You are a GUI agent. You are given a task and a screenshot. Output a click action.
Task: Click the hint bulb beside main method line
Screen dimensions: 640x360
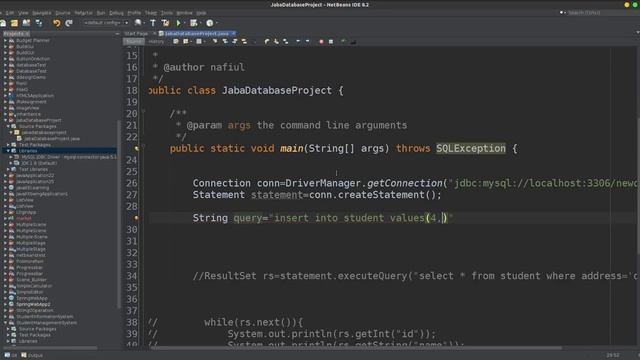click(x=137, y=149)
